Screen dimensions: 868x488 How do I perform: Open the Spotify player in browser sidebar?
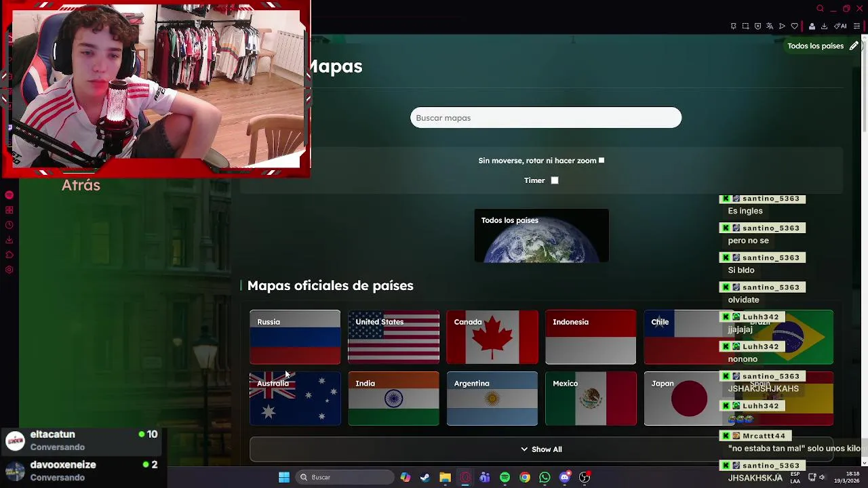[9, 195]
